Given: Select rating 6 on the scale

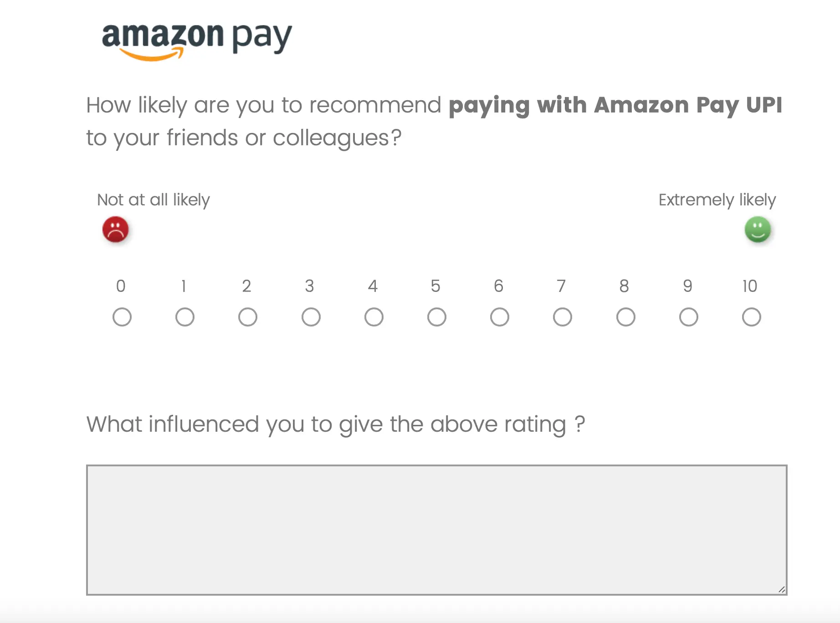Looking at the screenshot, I should tap(499, 316).
